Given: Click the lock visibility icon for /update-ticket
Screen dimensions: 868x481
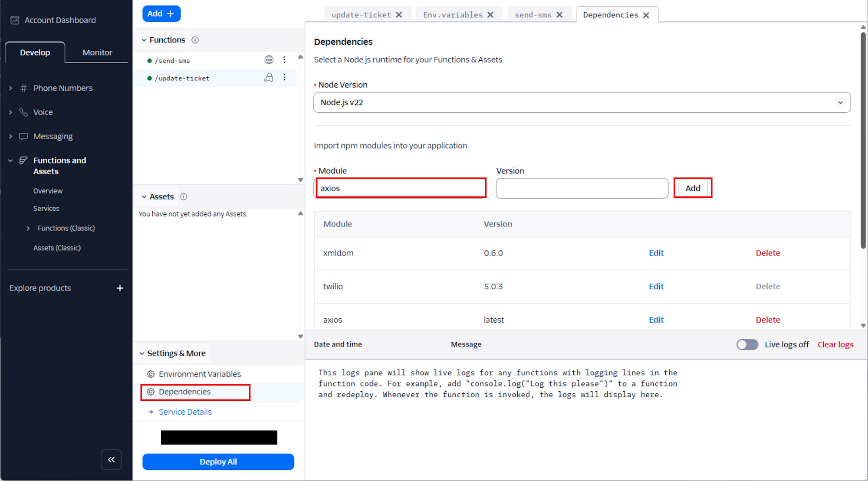Looking at the screenshot, I should [x=269, y=78].
